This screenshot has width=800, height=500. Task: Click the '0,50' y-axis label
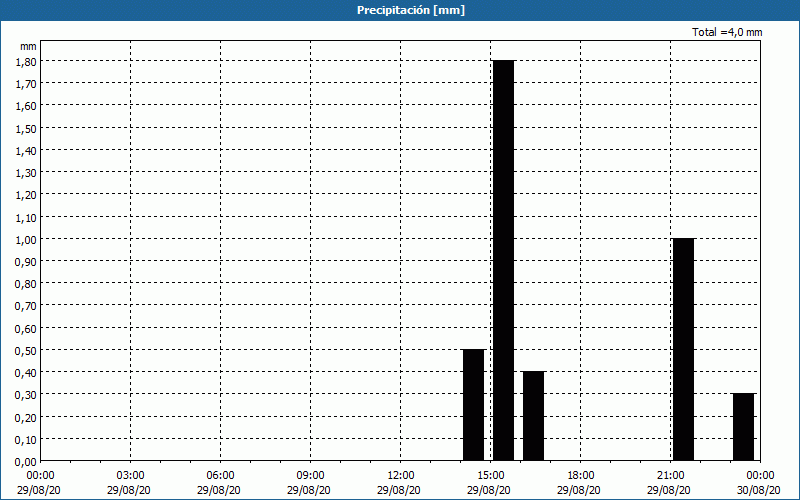(26, 351)
